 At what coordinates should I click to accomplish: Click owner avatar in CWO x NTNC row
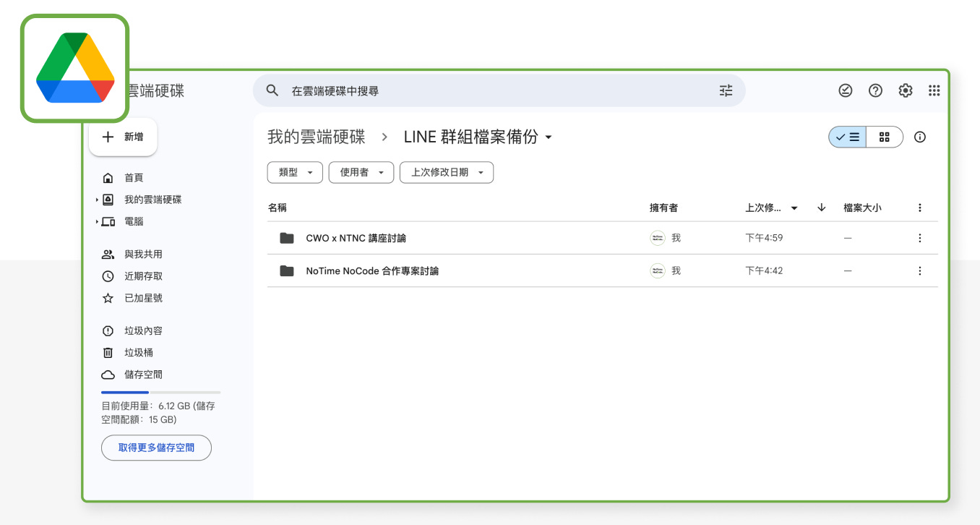point(658,238)
